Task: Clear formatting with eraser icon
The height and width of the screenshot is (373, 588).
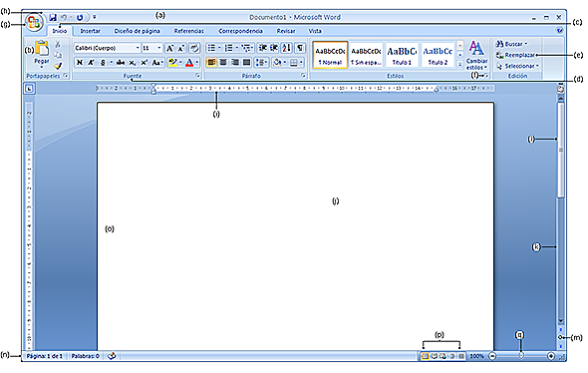Action: [x=194, y=48]
